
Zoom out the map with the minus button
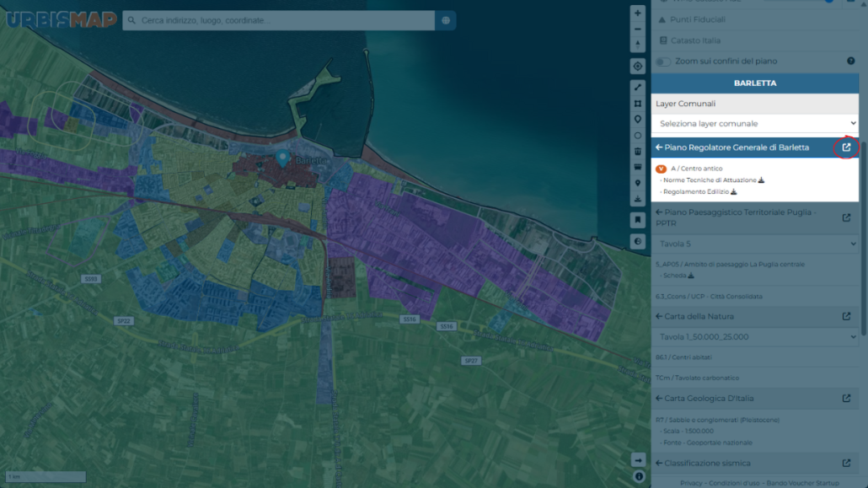638,29
